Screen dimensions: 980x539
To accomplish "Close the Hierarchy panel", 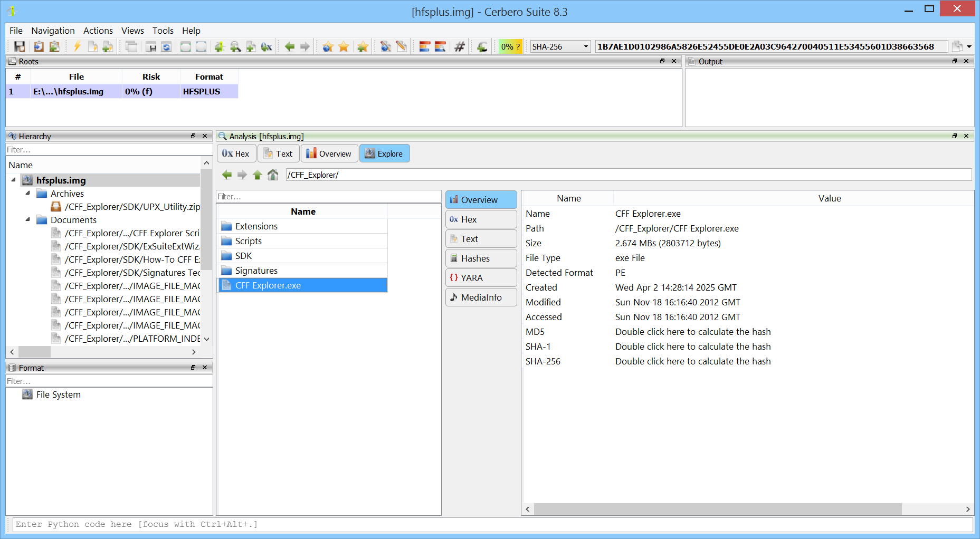I will pyautogui.click(x=205, y=136).
